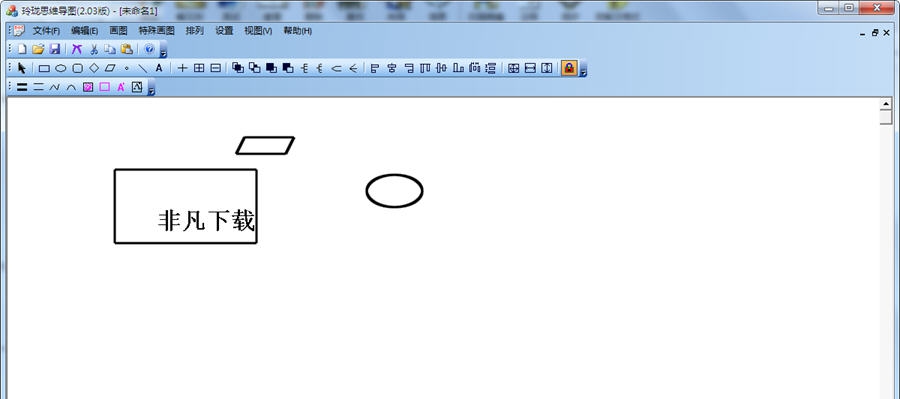900x399 pixels.
Task: Choose the zigzag polyline style
Action: 55,87
